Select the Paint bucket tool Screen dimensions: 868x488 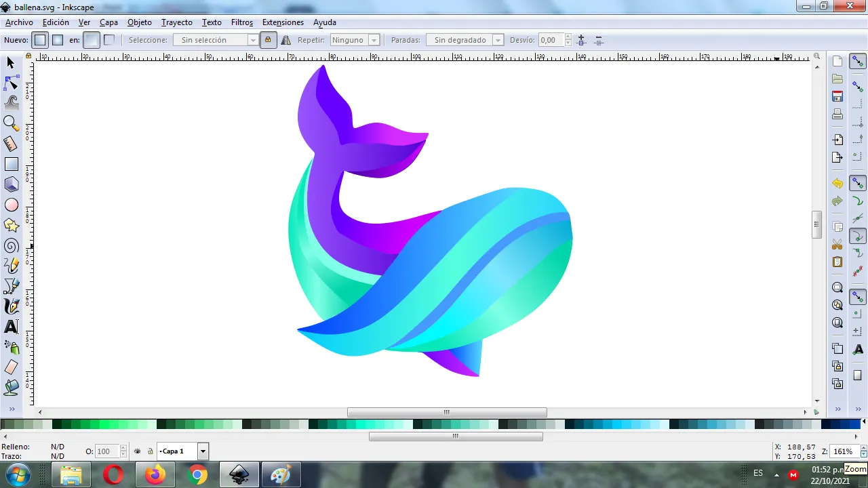click(x=11, y=388)
